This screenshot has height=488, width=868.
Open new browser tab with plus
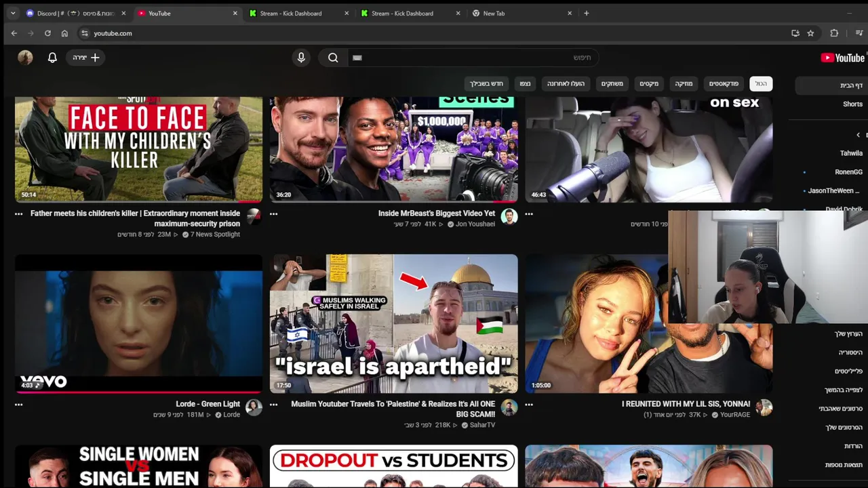point(587,13)
